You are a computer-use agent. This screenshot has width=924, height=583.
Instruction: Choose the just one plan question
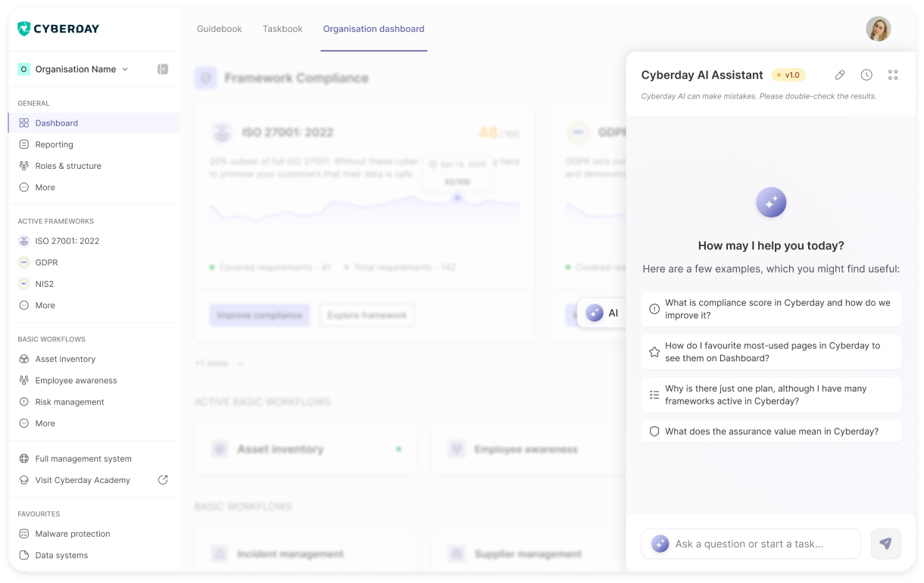point(771,395)
